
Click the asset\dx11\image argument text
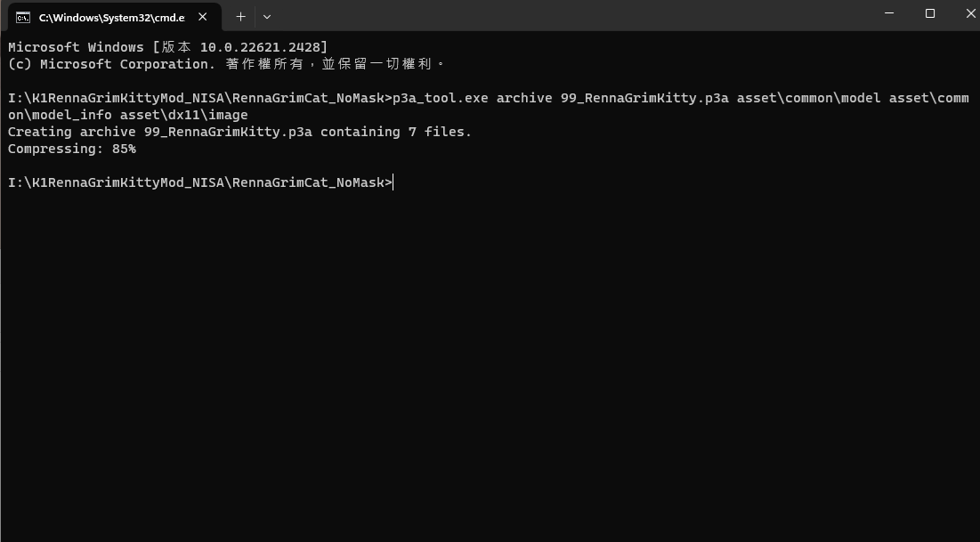click(183, 115)
